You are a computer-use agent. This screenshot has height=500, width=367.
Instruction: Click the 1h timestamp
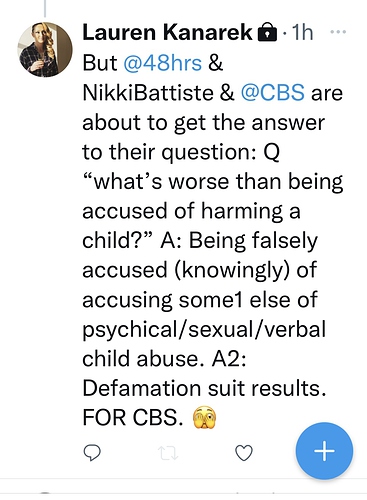pos(302,32)
